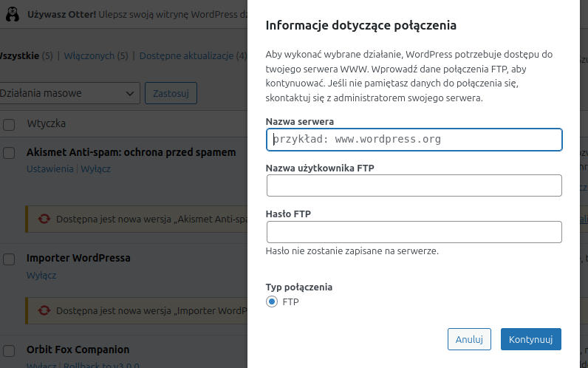
Task: Check the Akismet Anti-spam plugin checkbox
Action: [9, 153]
